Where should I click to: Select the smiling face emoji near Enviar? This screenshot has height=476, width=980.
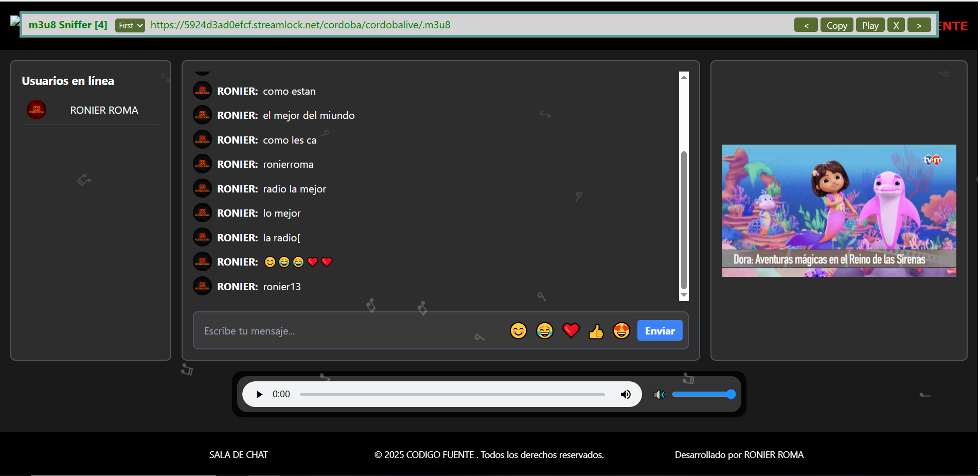click(x=518, y=330)
